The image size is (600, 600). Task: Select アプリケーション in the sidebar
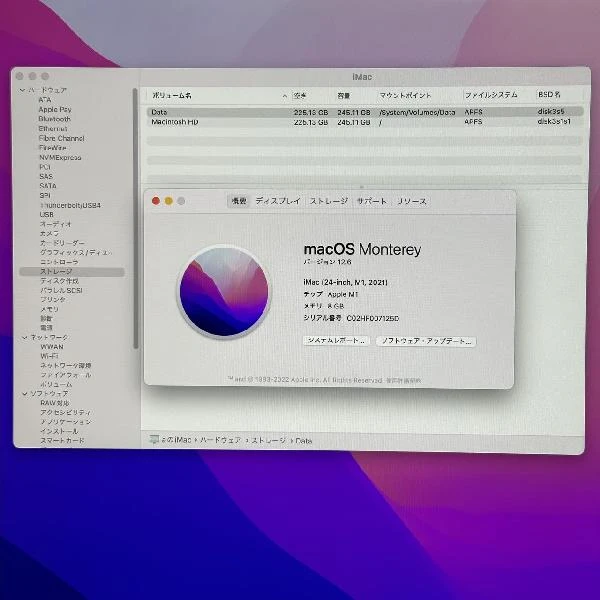66,422
